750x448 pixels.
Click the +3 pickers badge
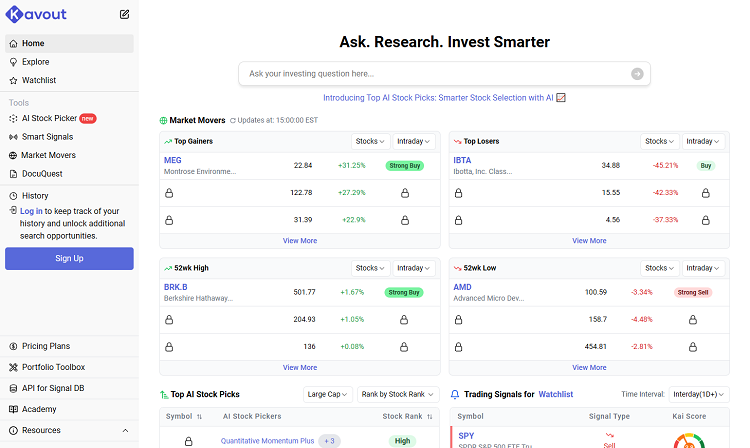[329, 441]
